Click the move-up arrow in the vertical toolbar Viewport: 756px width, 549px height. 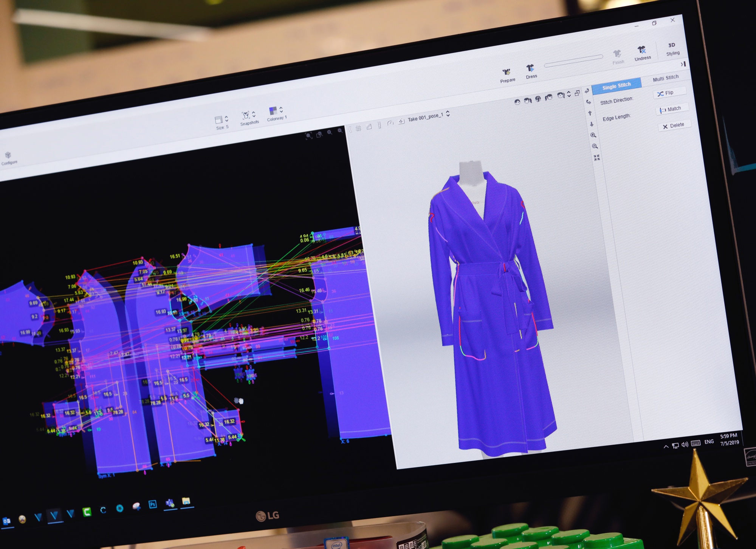click(x=590, y=113)
